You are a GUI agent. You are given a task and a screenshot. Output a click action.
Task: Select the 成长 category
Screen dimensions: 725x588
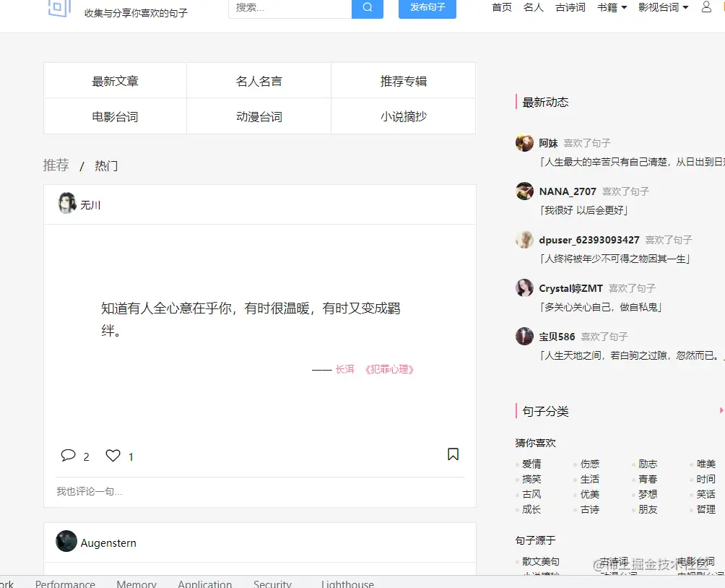[531, 510]
